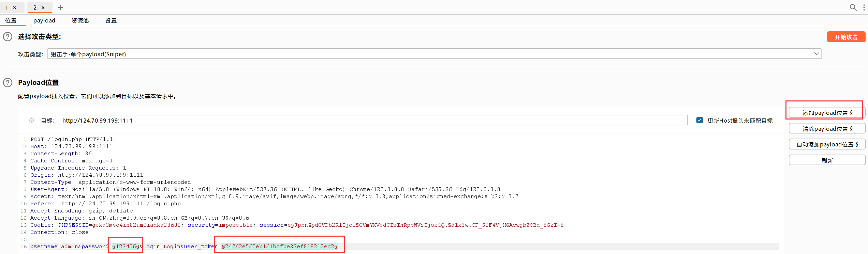Open help for attack type section
The image size is (868, 254).
coord(8,37)
